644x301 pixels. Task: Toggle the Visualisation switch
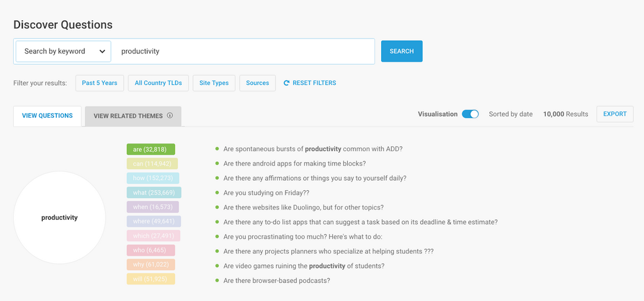[470, 114]
